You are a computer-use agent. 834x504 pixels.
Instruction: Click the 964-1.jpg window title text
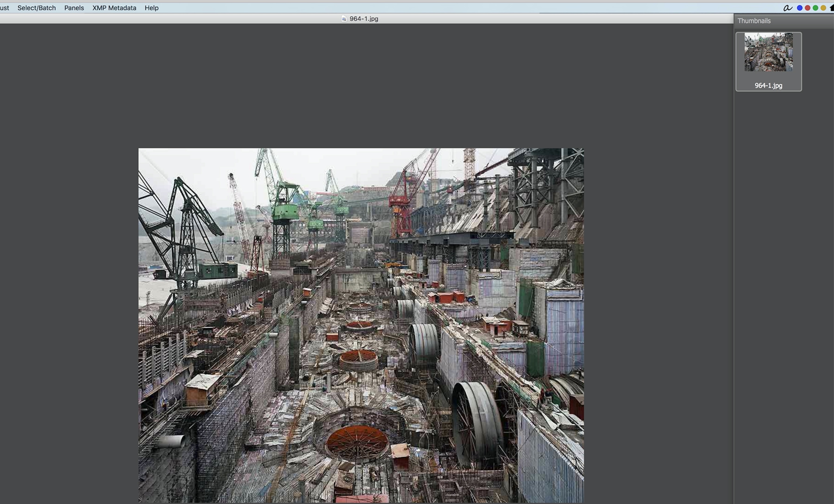point(364,19)
